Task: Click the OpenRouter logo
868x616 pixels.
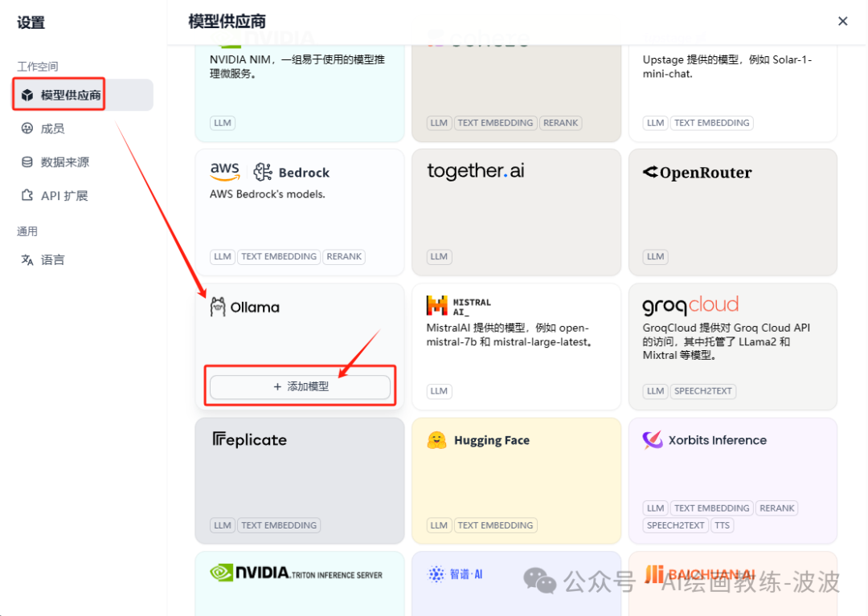Action: click(x=697, y=173)
